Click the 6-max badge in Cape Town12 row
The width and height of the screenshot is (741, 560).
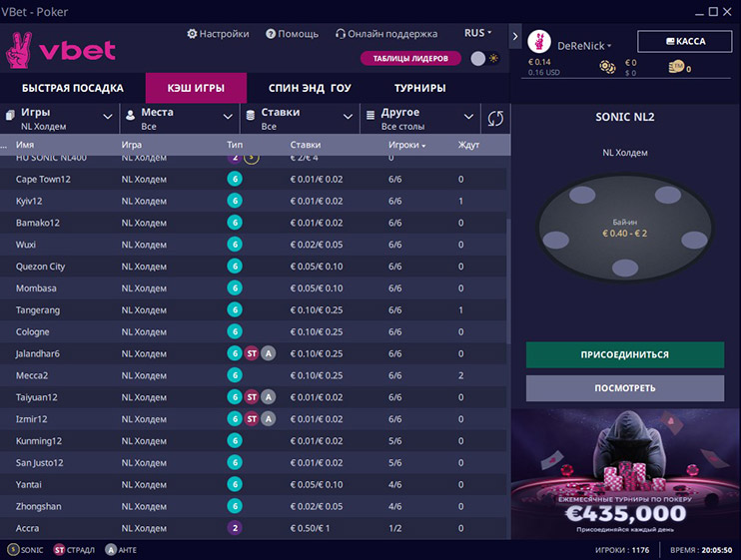(x=235, y=179)
